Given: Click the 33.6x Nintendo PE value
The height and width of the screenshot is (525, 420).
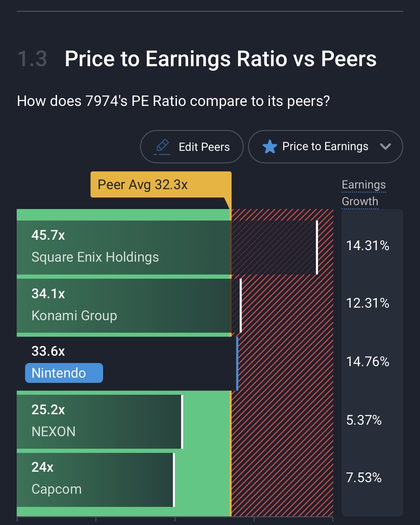Looking at the screenshot, I should pyautogui.click(x=48, y=351).
